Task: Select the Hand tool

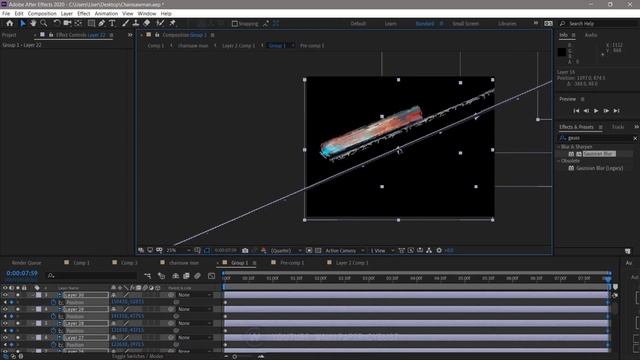Action: tap(33, 24)
